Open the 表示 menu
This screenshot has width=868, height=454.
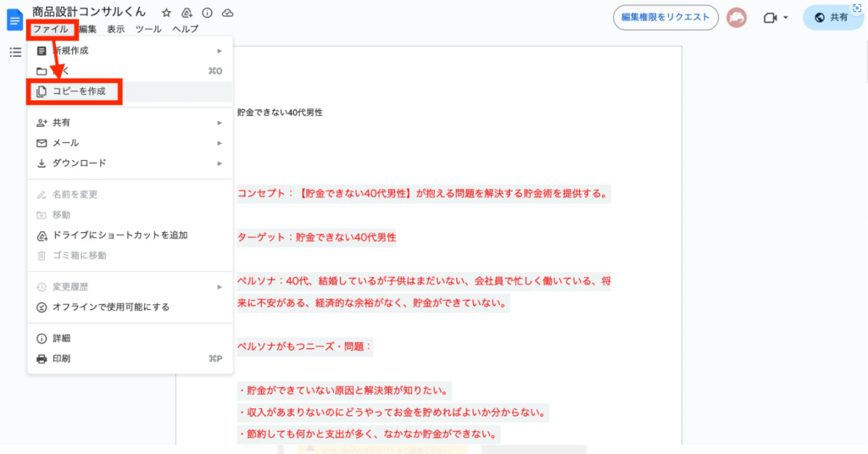(115, 30)
